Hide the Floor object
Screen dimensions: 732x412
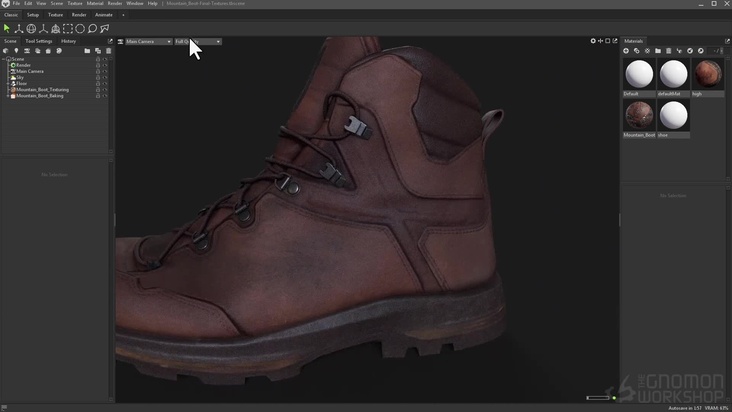pos(105,84)
